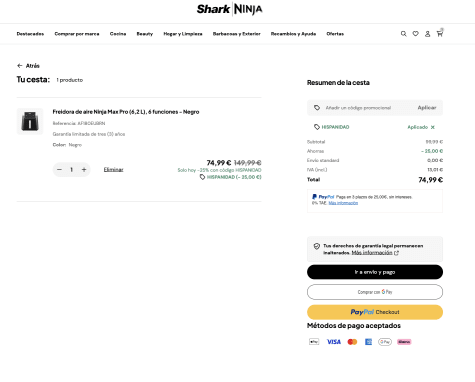Click the Visa payment icon
Screen dimensions: 475x382
334,342
